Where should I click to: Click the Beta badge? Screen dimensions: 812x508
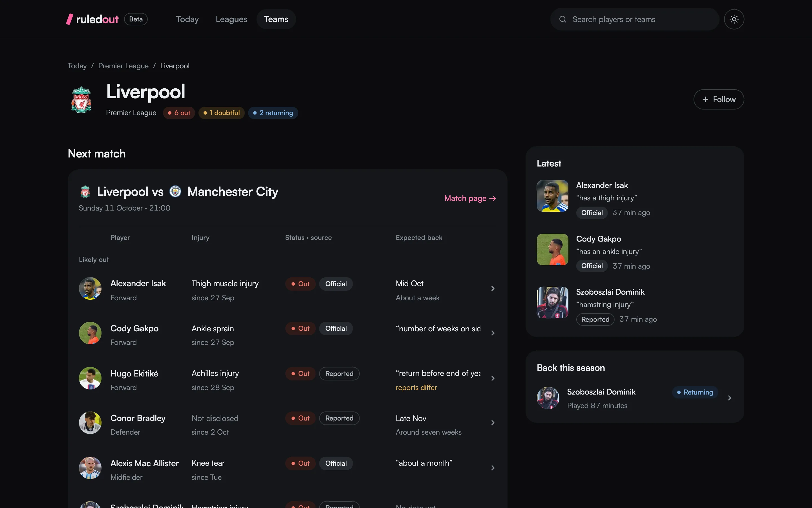click(x=136, y=19)
